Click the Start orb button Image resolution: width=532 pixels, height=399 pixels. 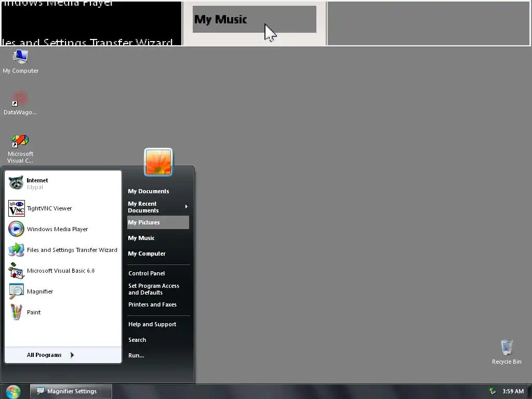[13, 392]
